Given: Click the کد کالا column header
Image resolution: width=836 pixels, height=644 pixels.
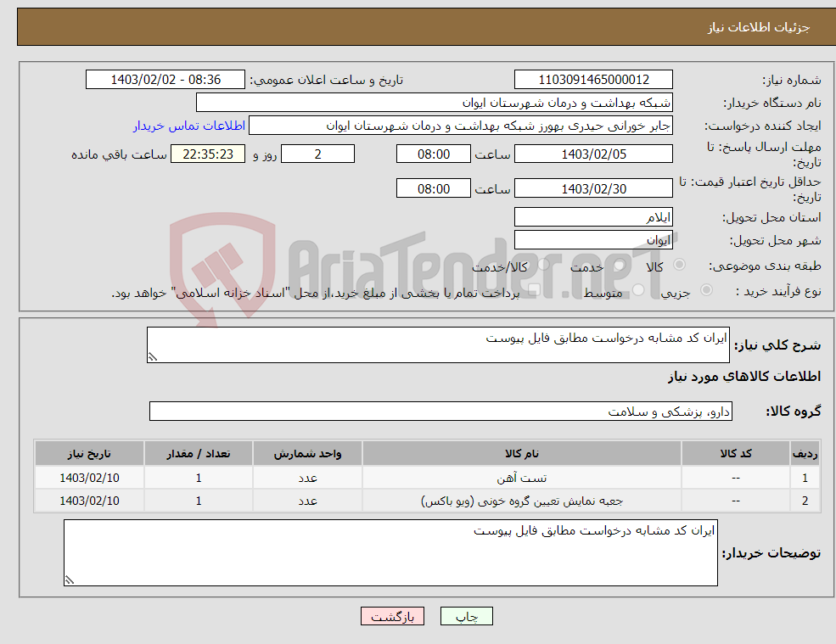Looking at the screenshot, I should [736, 453].
